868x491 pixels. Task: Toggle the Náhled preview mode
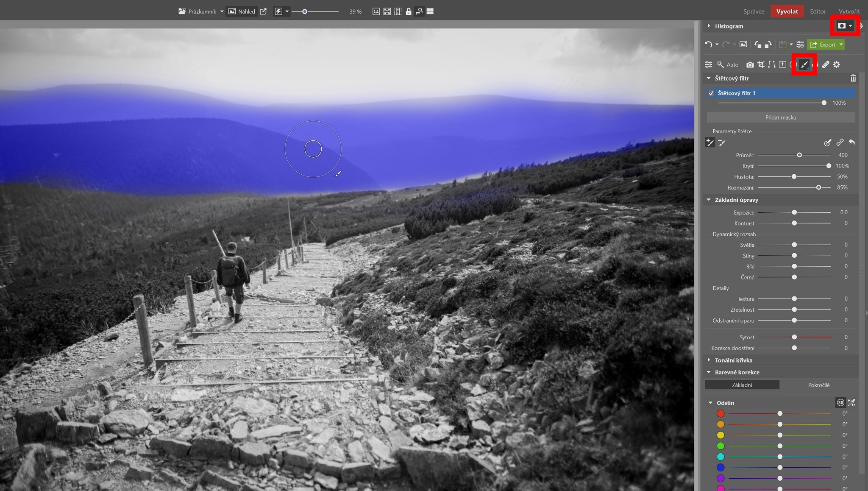coord(242,11)
